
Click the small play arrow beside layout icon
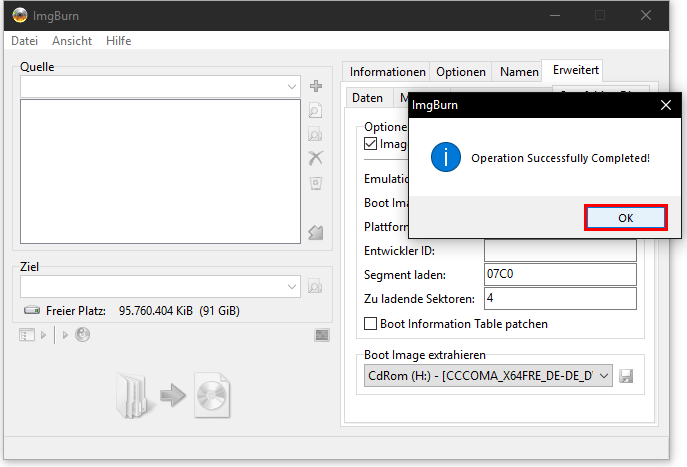43,335
